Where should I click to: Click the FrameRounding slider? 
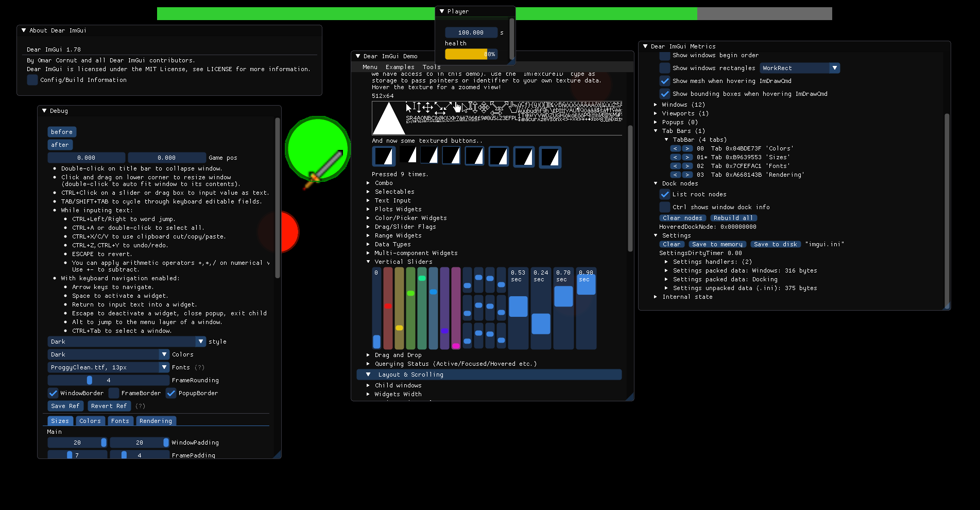pyautogui.click(x=108, y=380)
